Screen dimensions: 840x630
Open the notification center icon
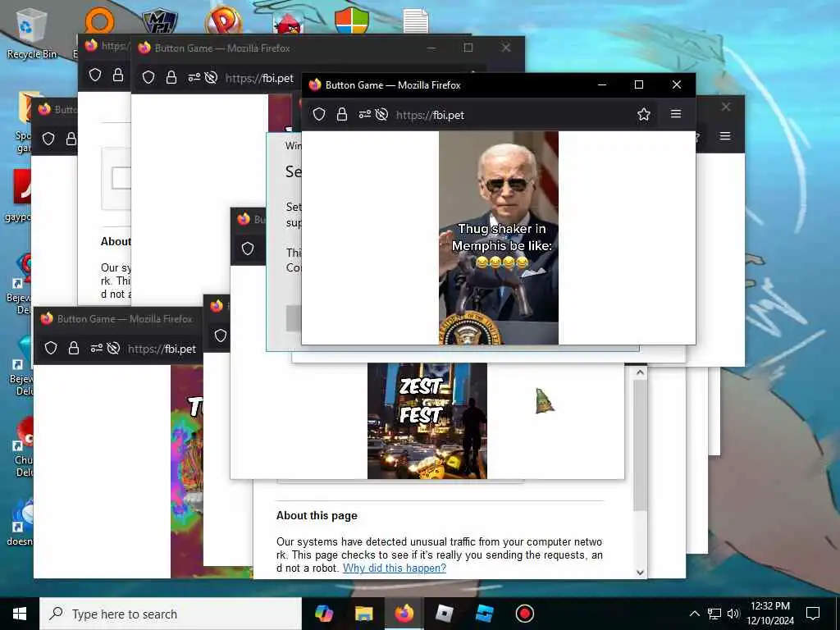813,614
